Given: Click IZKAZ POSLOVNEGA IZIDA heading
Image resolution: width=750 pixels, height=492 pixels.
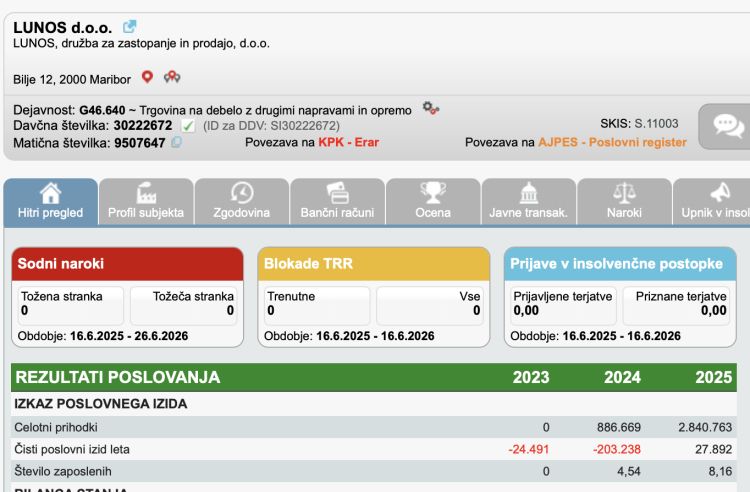Looking at the screenshot, I should (x=100, y=404).
